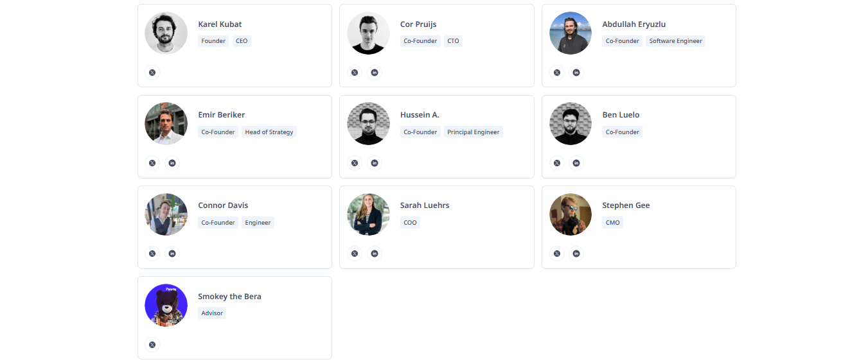
Task: Open Stephen Gee's X icon
Action: pyautogui.click(x=557, y=254)
